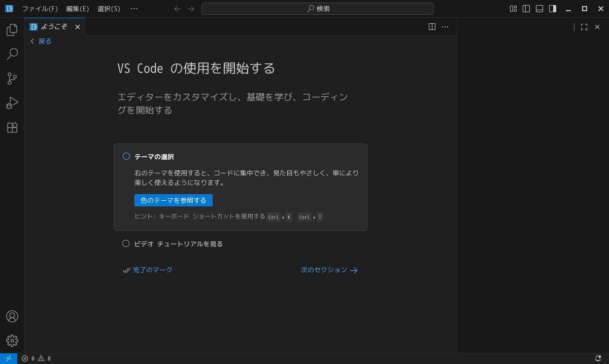Go back with the navigation arrow
Image resolution: width=609 pixels, height=364 pixels.
point(178,9)
